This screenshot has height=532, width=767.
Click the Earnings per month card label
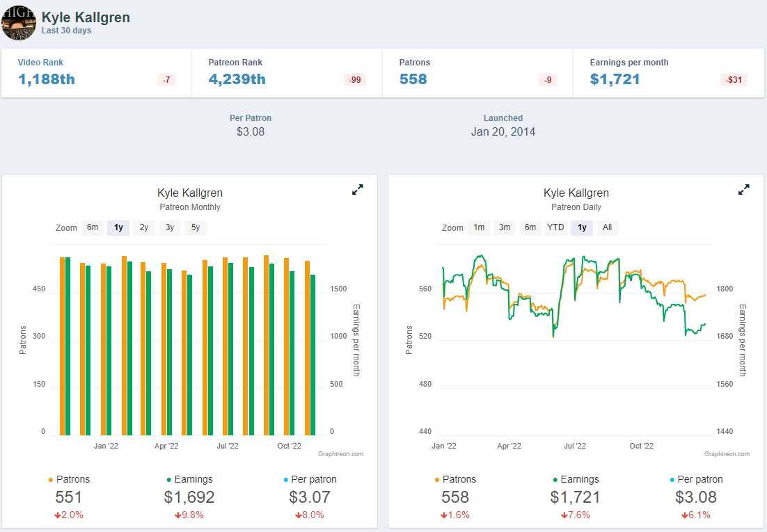629,62
